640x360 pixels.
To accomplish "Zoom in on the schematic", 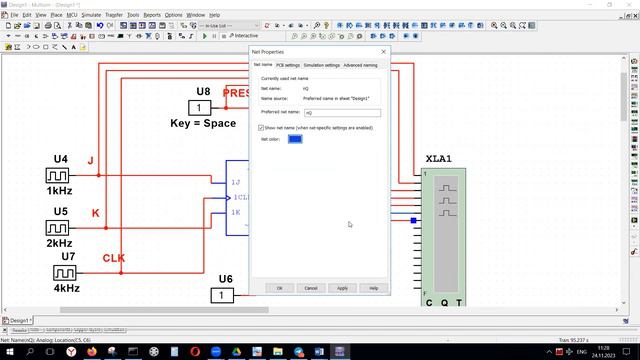I will [494, 25].
